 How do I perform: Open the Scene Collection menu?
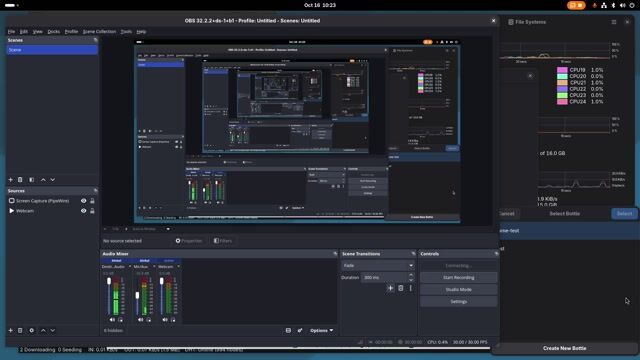99,31
